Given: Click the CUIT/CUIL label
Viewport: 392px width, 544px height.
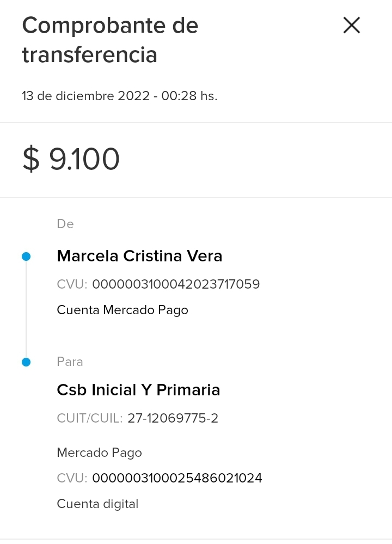Looking at the screenshot, I should (90, 418).
